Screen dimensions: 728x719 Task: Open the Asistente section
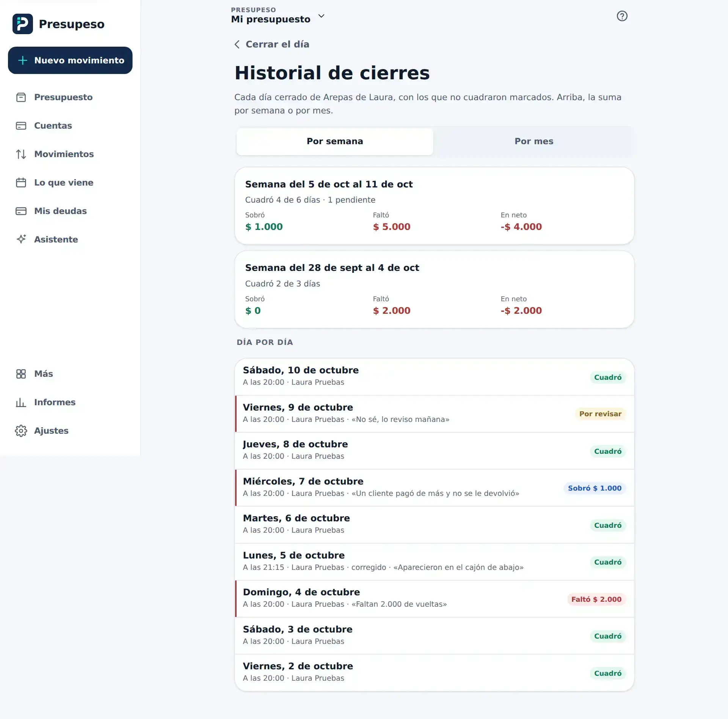click(70, 239)
